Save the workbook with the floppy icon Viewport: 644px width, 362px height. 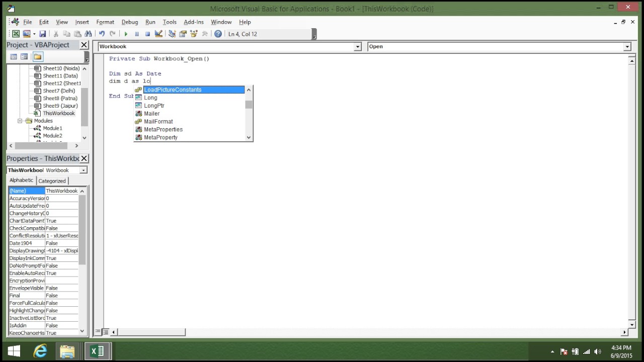point(42,34)
